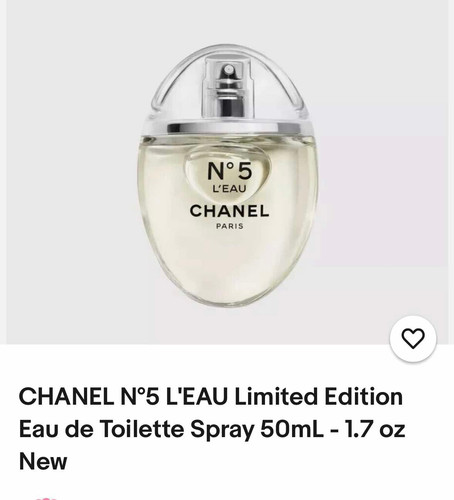Click gray background right of the bottle
This screenshot has height=500, width=454.
pos(383,173)
